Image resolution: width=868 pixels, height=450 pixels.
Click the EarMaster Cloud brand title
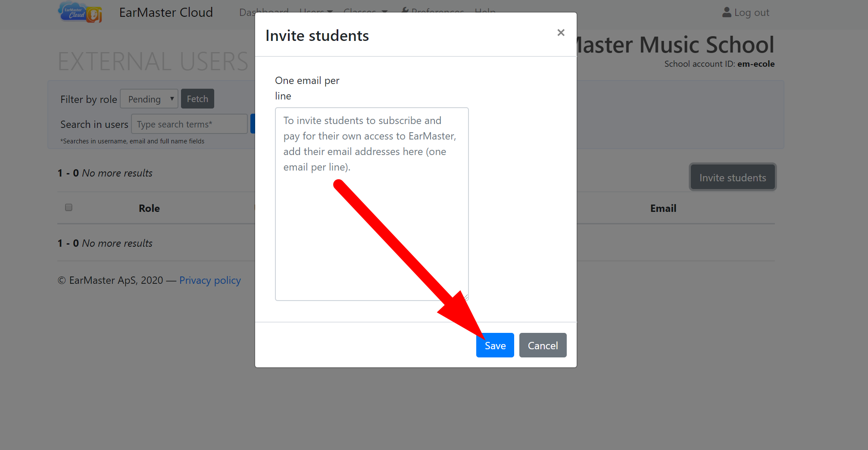click(x=166, y=12)
